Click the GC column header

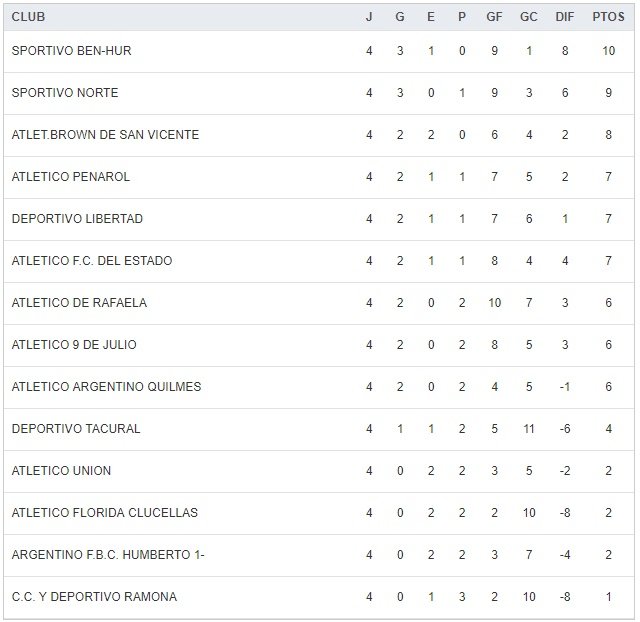(529, 17)
